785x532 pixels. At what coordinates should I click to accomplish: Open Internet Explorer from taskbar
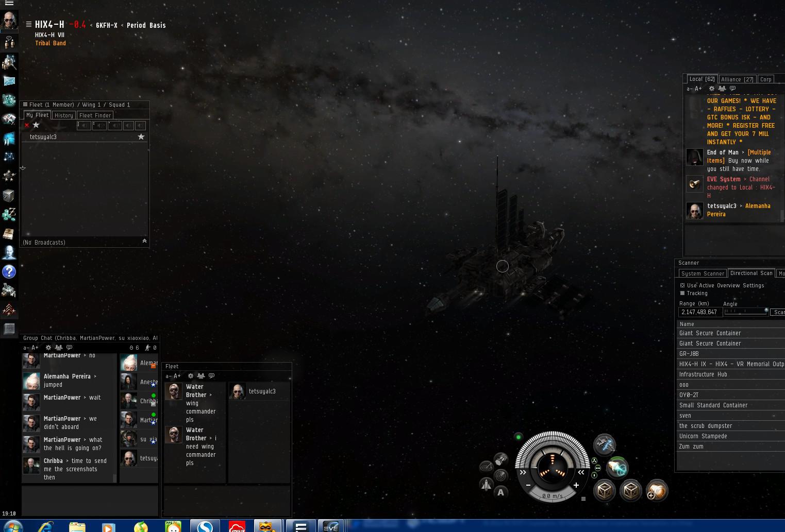pos(46,526)
